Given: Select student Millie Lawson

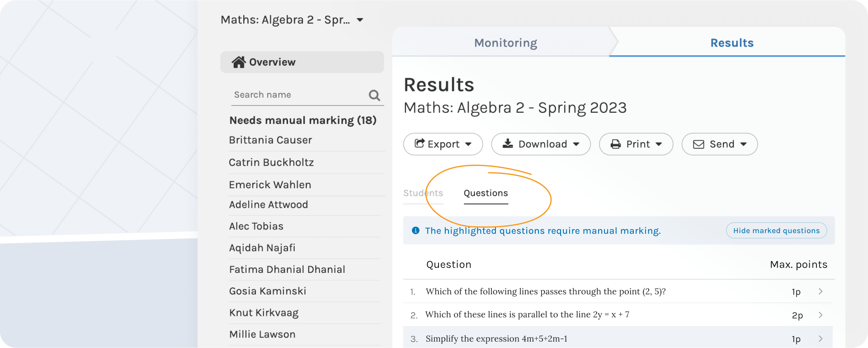Looking at the screenshot, I should click(x=262, y=334).
